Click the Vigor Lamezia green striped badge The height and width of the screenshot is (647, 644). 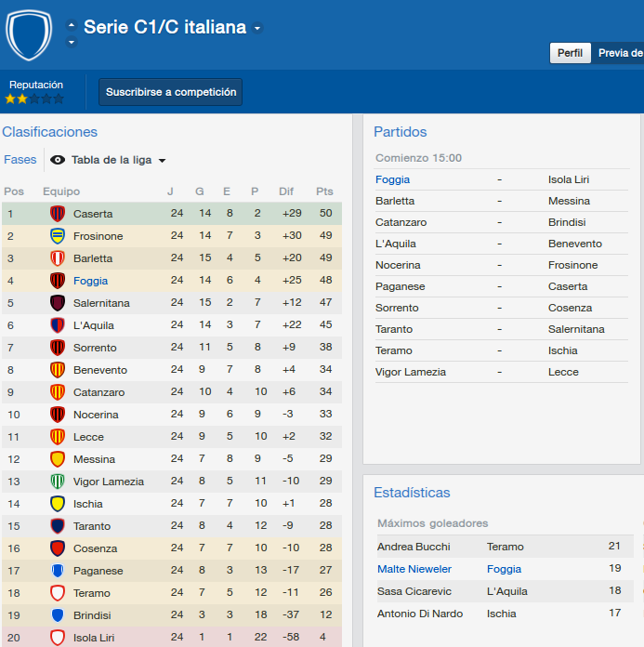(58, 482)
